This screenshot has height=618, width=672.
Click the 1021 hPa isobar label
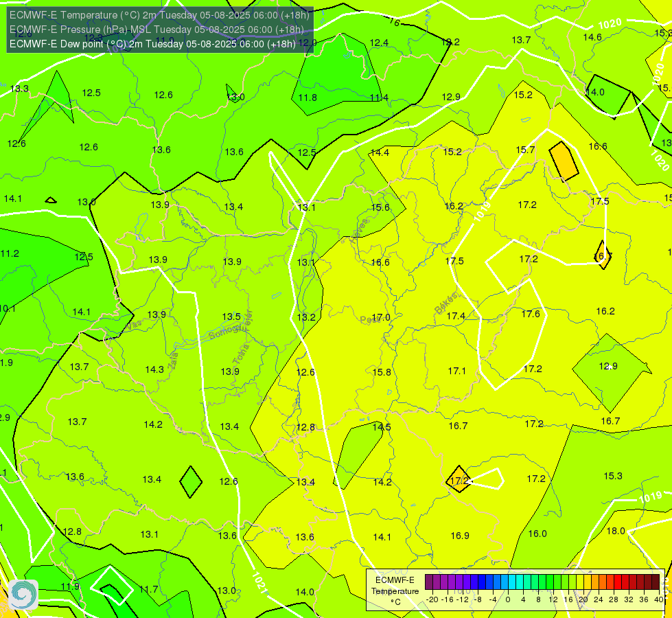click(x=258, y=582)
